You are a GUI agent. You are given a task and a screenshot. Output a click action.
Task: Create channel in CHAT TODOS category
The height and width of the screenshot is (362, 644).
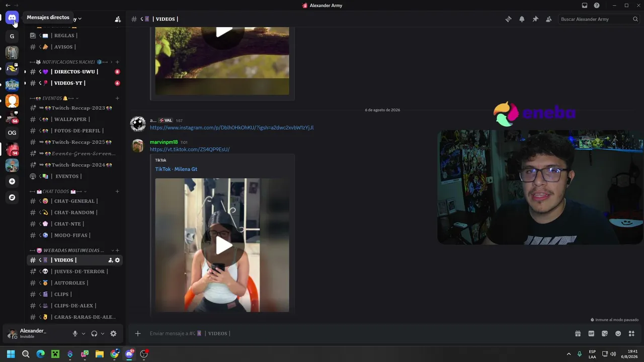pos(117,192)
